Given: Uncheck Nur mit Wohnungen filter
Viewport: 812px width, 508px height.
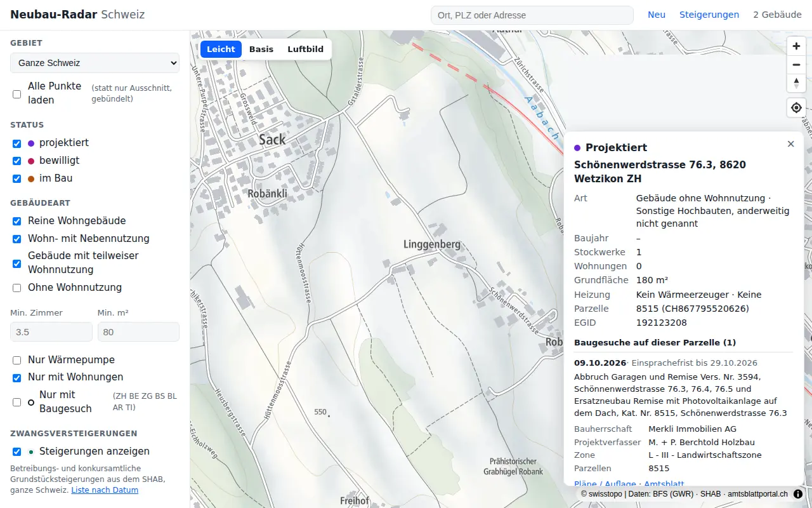Looking at the screenshot, I should 17,378.
